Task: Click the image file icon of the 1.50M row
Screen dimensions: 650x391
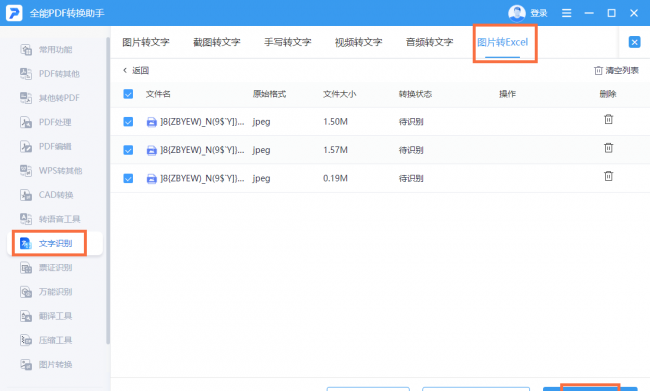Action: (x=152, y=122)
